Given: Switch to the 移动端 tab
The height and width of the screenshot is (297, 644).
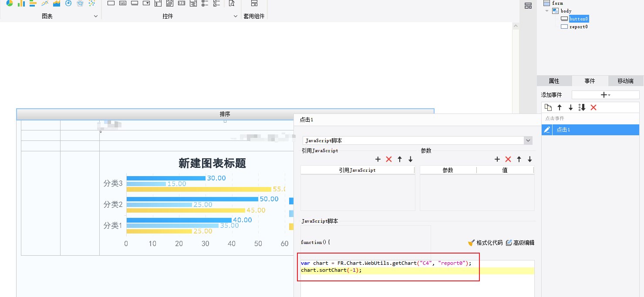Looking at the screenshot, I should [625, 81].
